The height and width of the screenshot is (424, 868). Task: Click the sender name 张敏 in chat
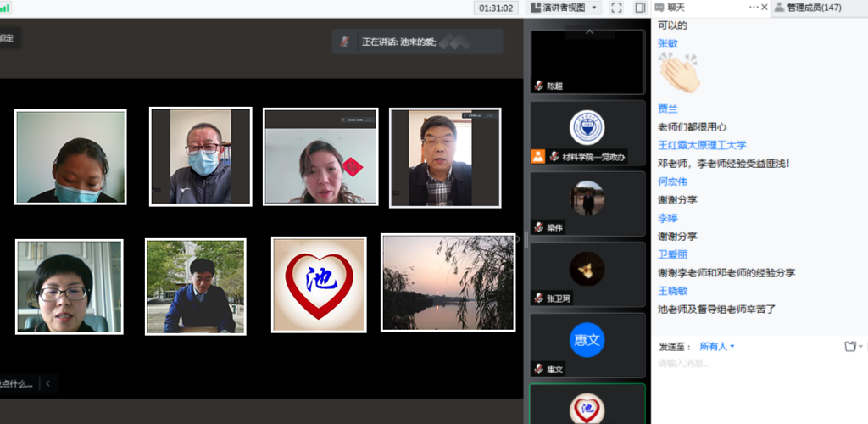coord(668,43)
